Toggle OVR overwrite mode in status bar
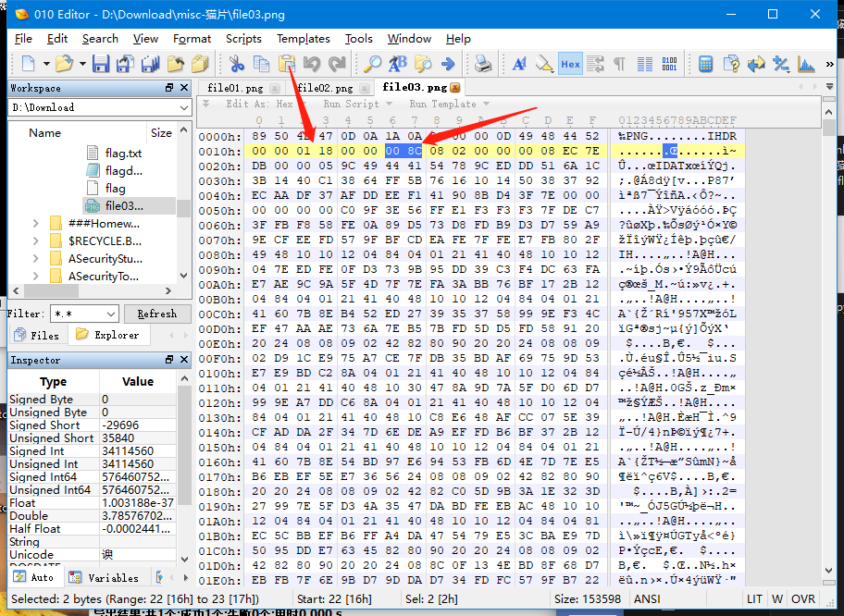The image size is (844, 616). 803,598
